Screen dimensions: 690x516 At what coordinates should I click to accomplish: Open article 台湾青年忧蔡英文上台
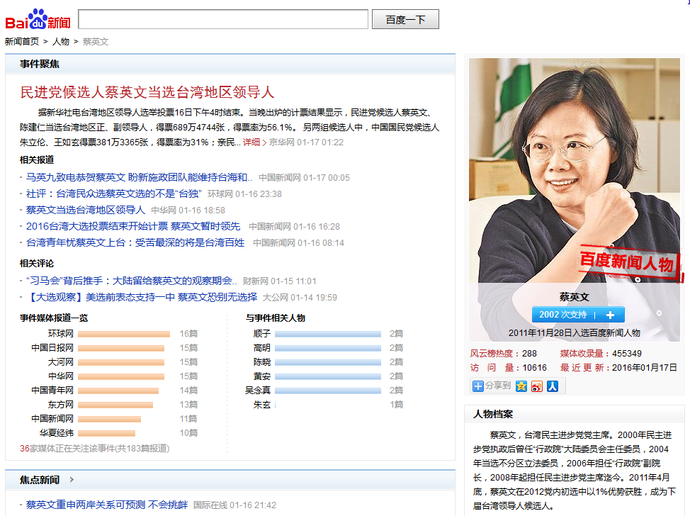[135, 242]
